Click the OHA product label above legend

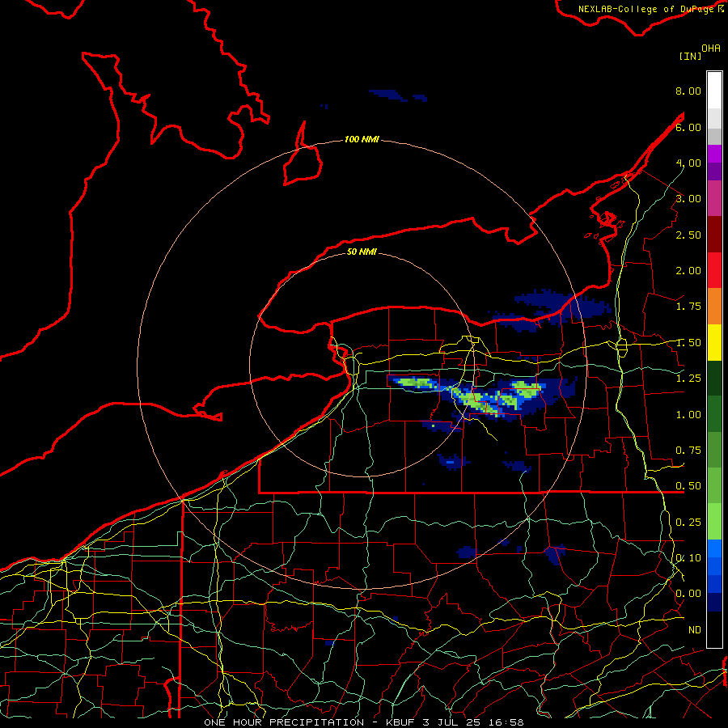(711, 49)
